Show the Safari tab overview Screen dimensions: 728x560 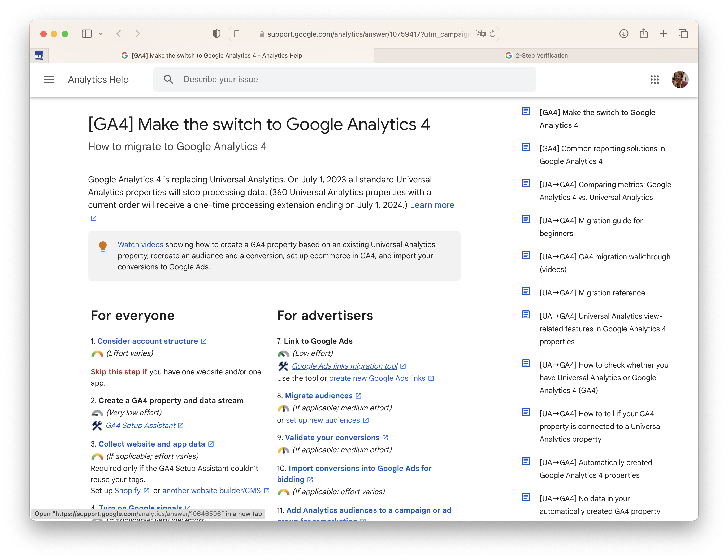683,34
